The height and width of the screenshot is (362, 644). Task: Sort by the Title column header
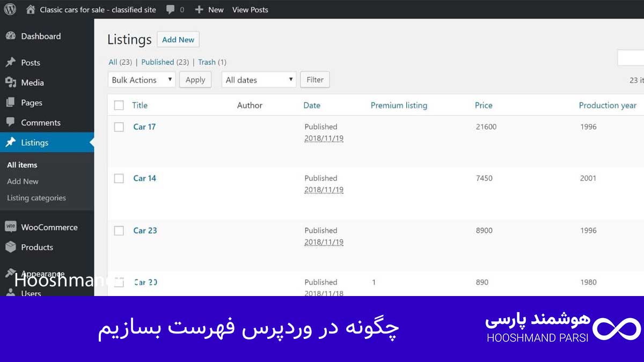[140, 105]
